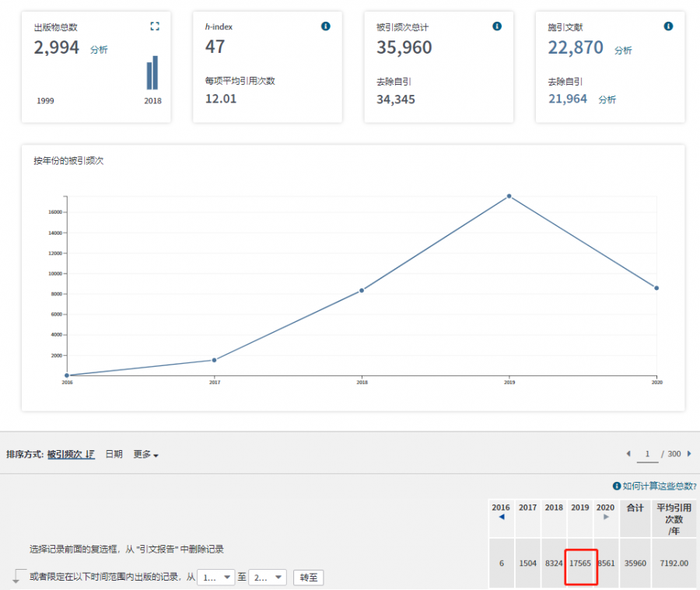Go to previous results page arrow
Image resolution: width=700 pixels, height=590 pixels.
(628, 454)
